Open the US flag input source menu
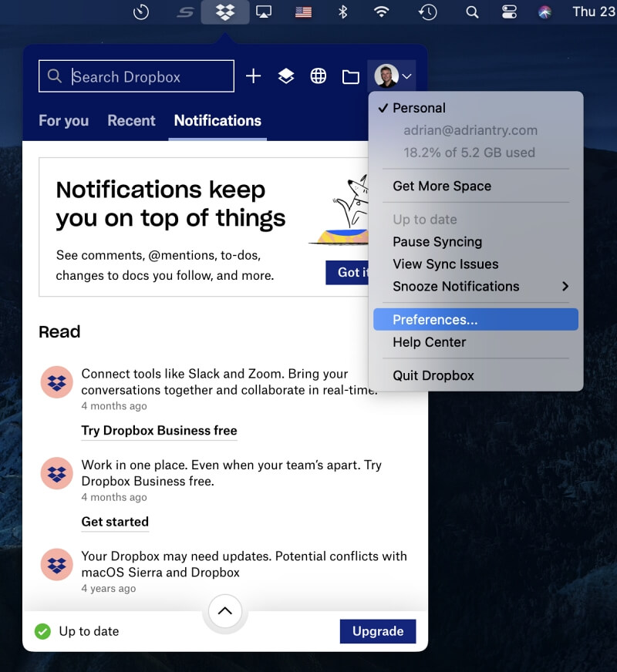Viewport: 617px width, 672px height. (303, 12)
